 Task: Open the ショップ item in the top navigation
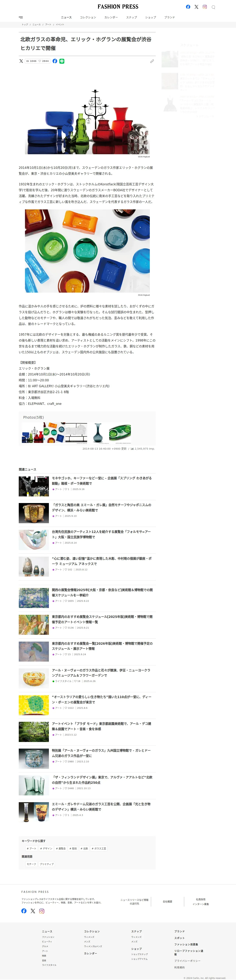(151, 17)
